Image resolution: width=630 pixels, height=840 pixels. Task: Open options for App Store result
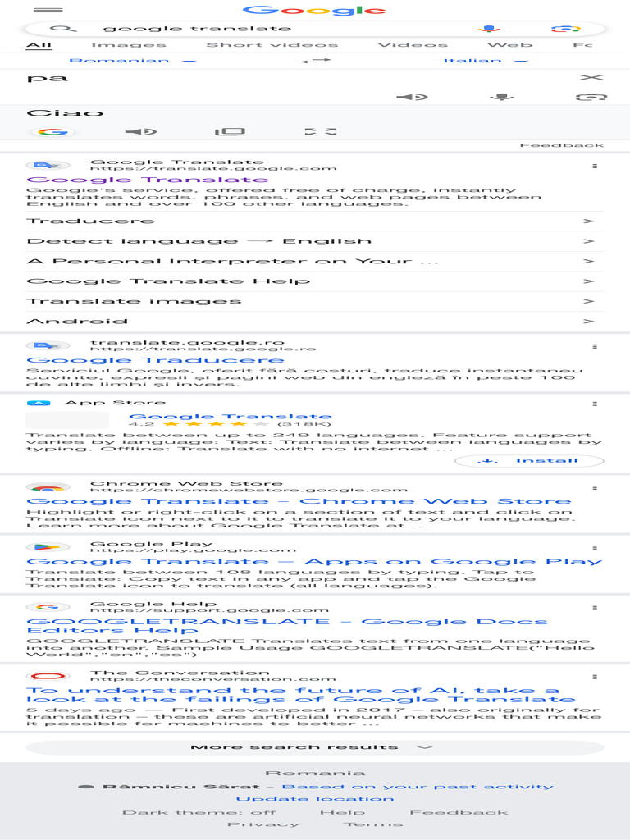point(595,404)
